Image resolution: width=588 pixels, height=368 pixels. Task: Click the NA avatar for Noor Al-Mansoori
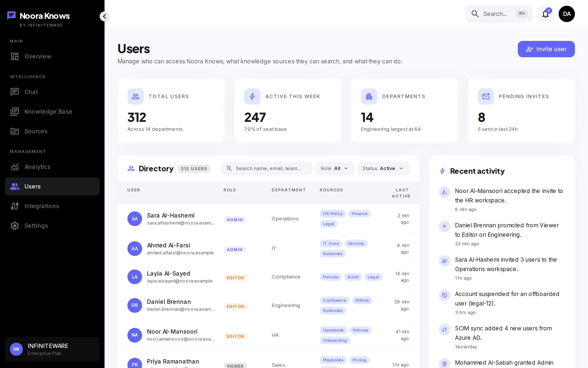click(135, 335)
